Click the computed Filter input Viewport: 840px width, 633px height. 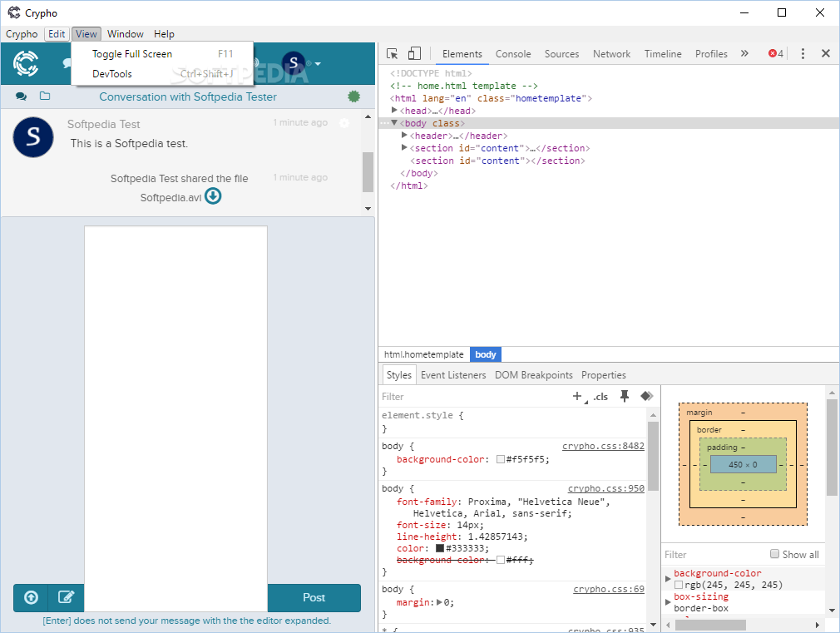(x=714, y=554)
